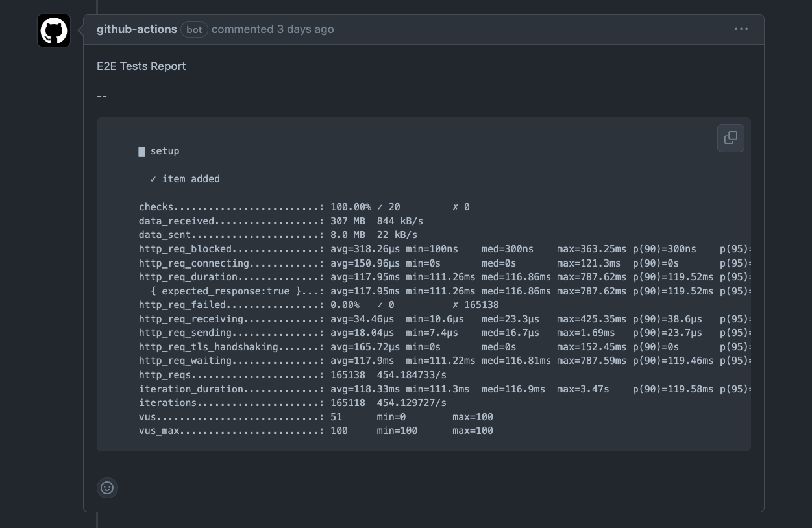This screenshot has width=812, height=528.
Task: Select the http_reqs 165138 row
Action: [293, 375]
